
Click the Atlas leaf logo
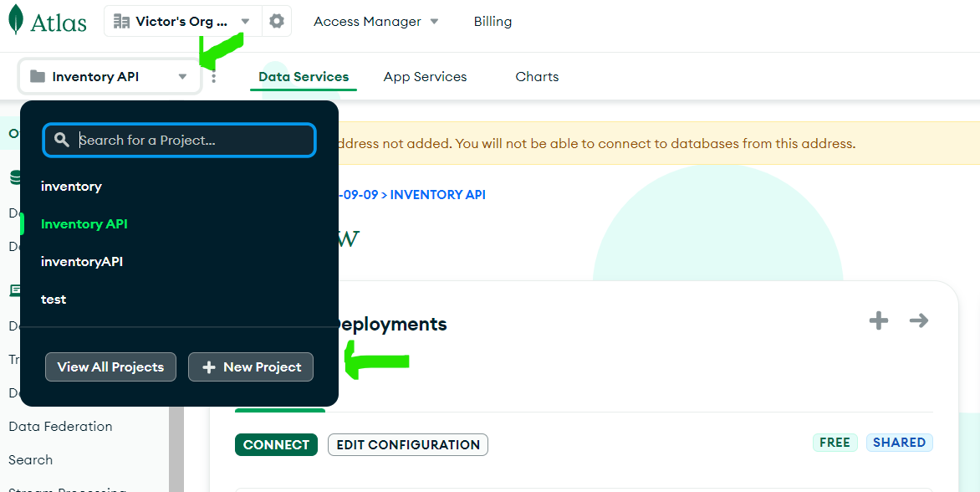[16, 20]
